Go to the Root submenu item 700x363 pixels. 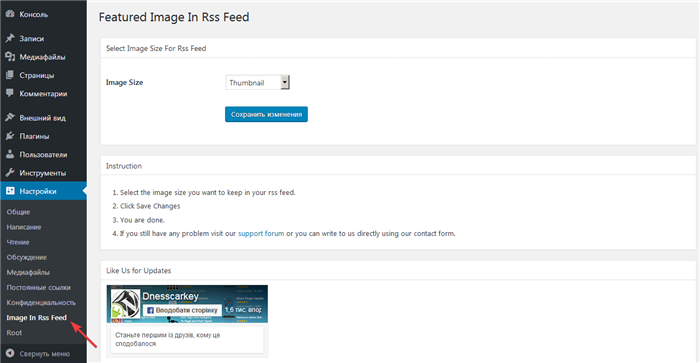(x=14, y=333)
